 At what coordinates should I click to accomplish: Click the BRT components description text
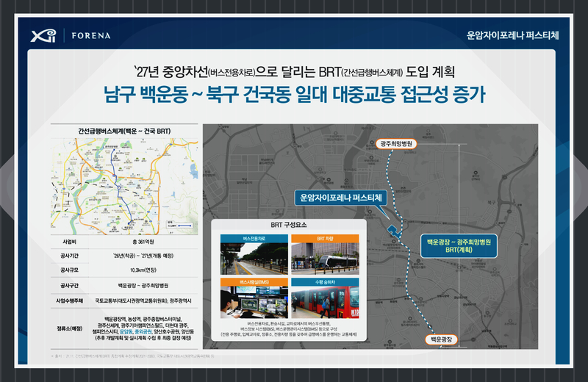[x=289, y=329]
